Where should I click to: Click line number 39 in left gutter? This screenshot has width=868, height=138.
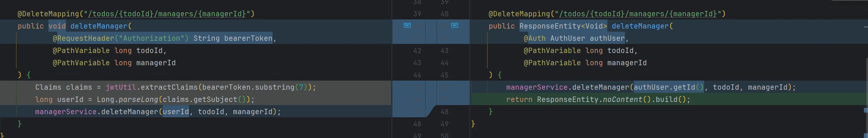click(417, 14)
